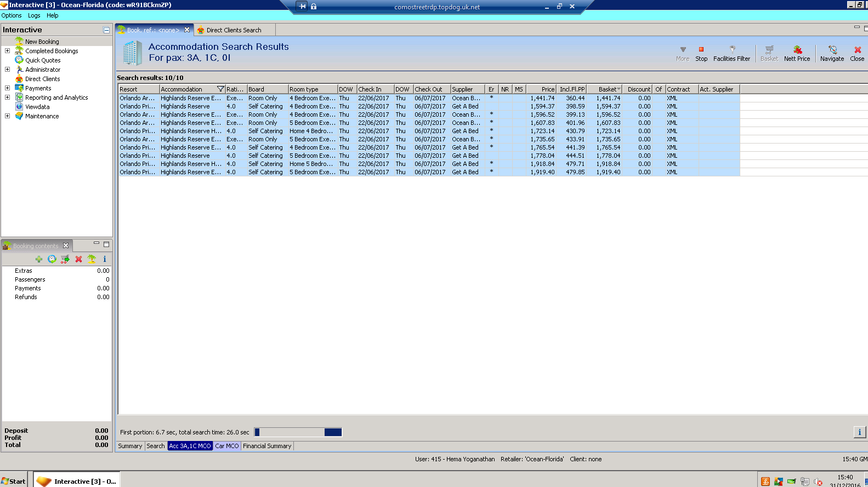Open the Car MCO tab
This screenshot has height=487, width=868.
coord(227,446)
